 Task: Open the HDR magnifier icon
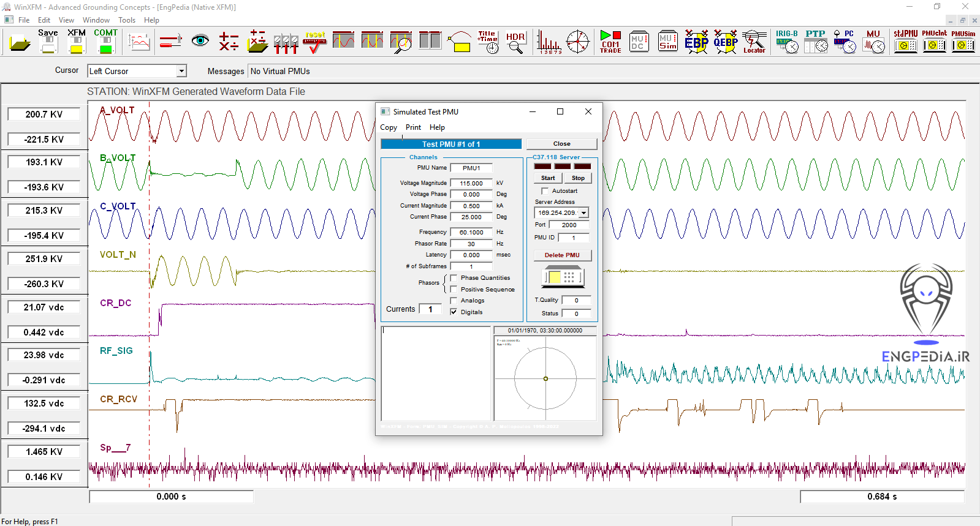(515, 42)
